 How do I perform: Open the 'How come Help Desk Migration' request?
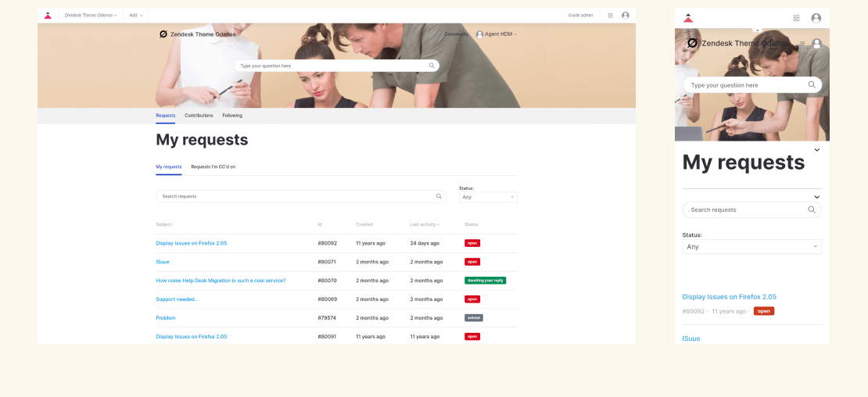[x=221, y=281]
